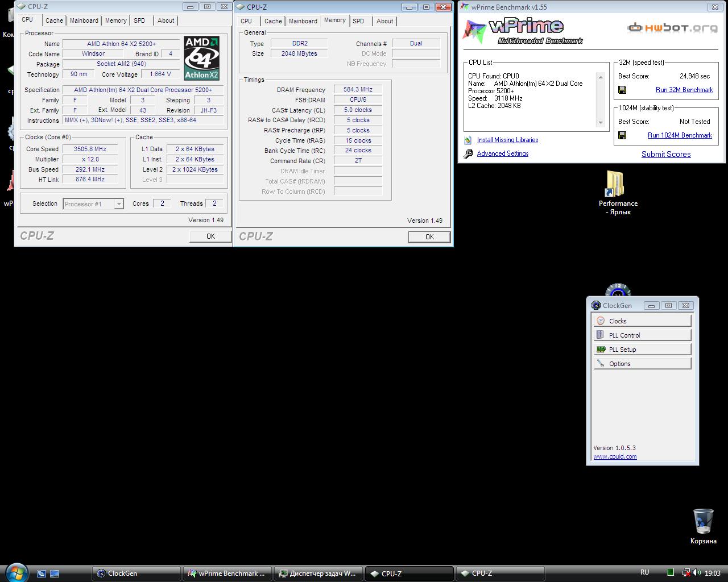Open About tab in Memory CPU-Z window

coord(385,21)
